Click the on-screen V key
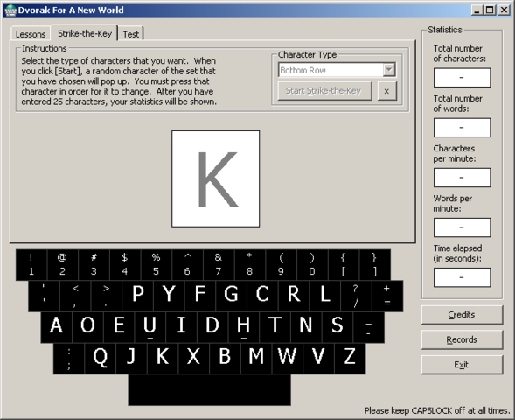515x420 pixels. (318, 358)
